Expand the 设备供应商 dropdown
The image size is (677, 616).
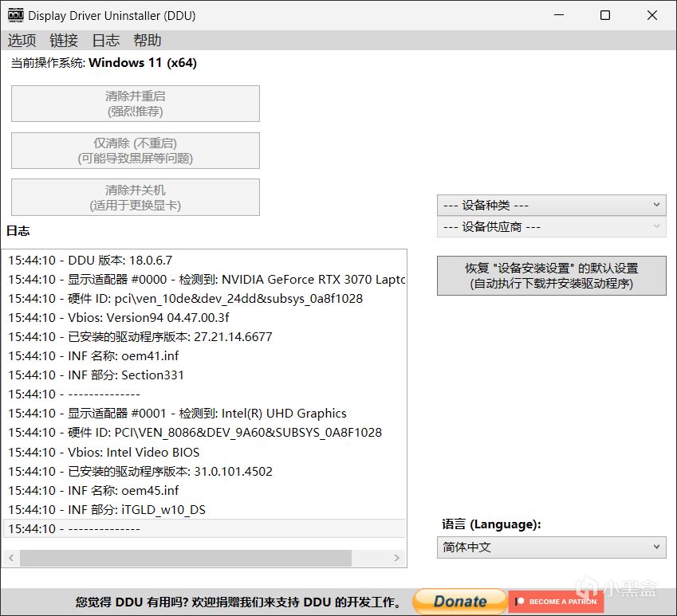[551, 226]
